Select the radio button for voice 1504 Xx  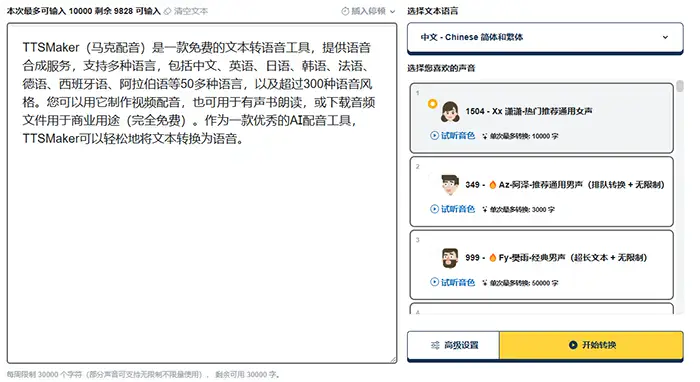click(432, 104)
